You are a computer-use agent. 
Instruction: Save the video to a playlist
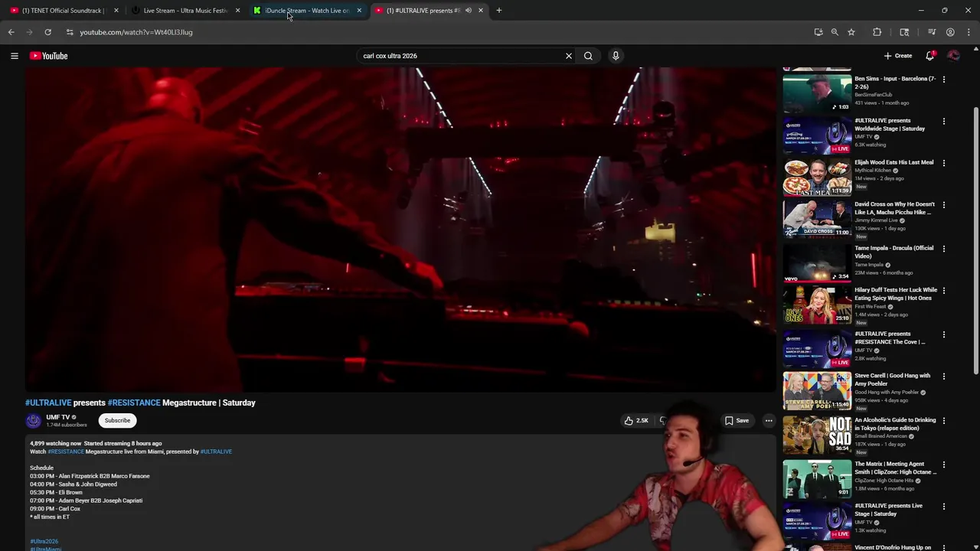[x=737, y=420]
